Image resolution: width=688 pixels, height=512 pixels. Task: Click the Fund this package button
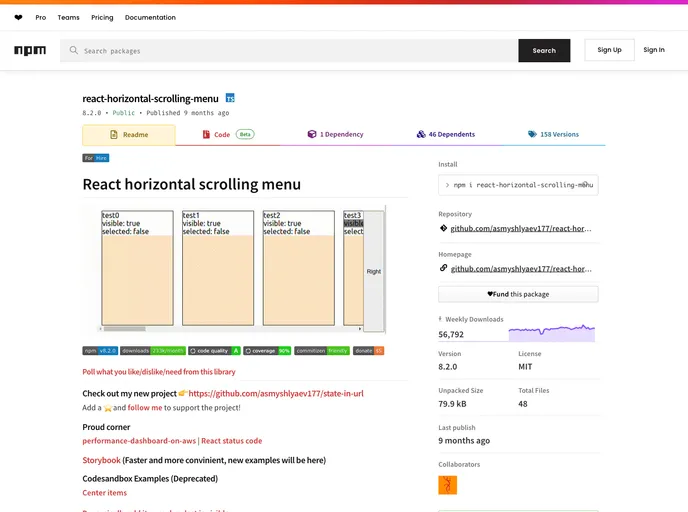518,294
